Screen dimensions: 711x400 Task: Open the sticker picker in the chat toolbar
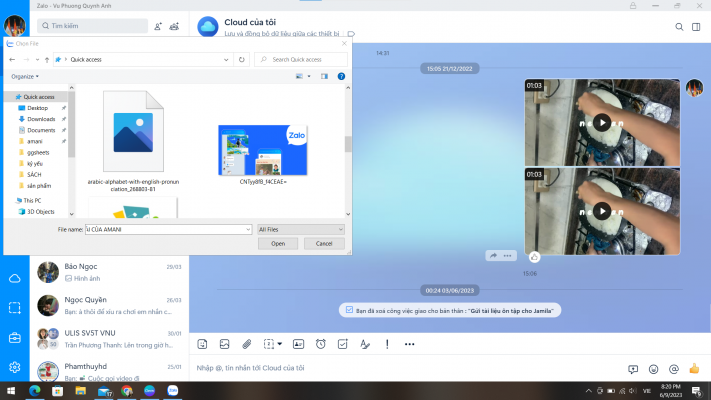202,344
